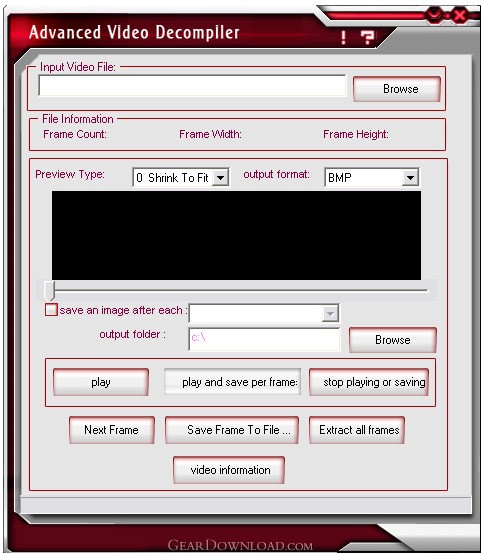This screenshot has width=483, height=554.
Task: Open the output format BMP dropdown
Action: point(410,177)
